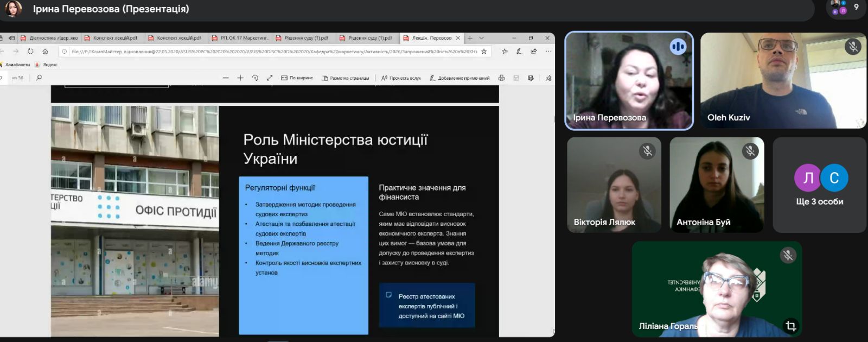Viewport: 868px width, 342px height.
Task: Open the Яндекс bookmark
Action: pos(47,65)
